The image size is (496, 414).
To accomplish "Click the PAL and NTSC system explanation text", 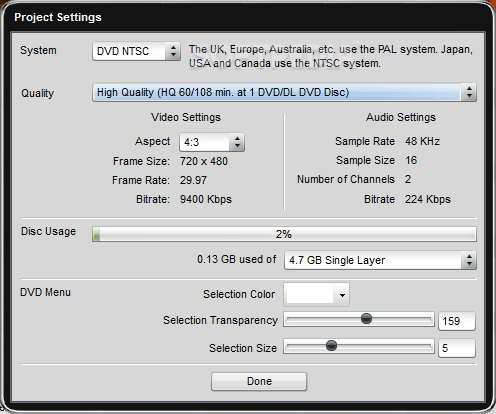I will (x=331, y=56).
